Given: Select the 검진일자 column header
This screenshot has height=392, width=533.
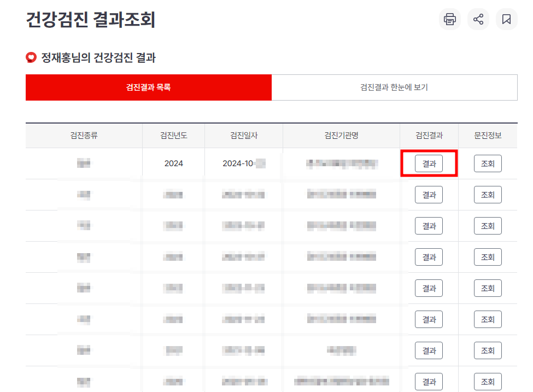Looking at the screenshot, I should click(243, 135).
